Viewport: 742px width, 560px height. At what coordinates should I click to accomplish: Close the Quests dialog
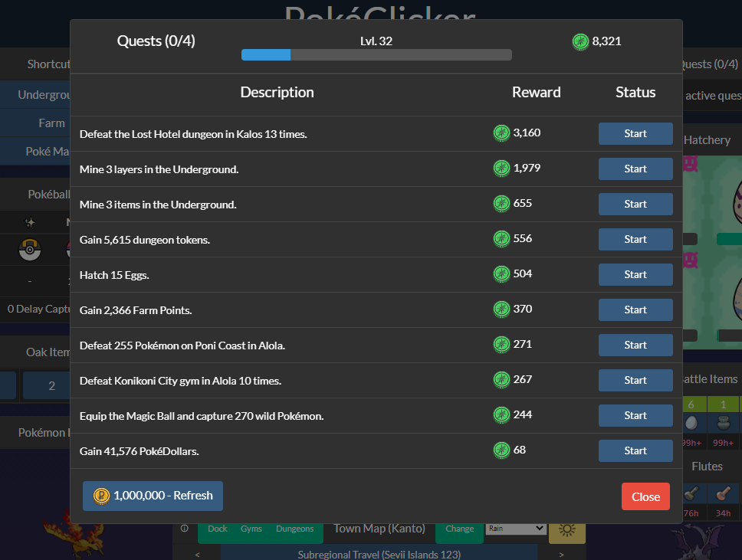coord(645,496)
